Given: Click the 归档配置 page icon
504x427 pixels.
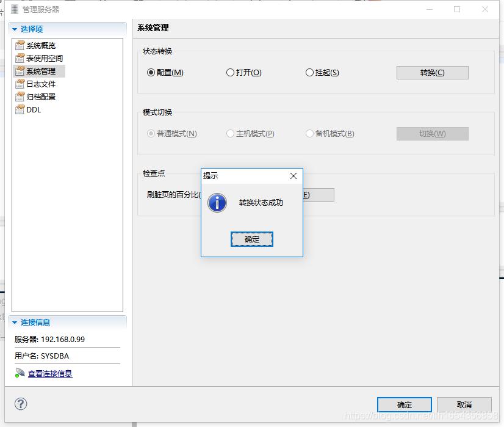Looking at the screenshot, I should (x=20, y=97).
